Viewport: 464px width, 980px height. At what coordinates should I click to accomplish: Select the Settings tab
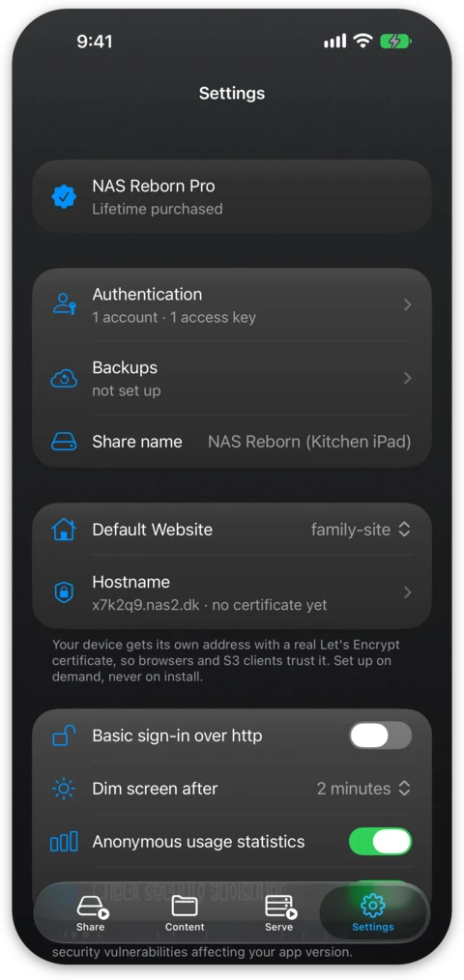[373, 913]
